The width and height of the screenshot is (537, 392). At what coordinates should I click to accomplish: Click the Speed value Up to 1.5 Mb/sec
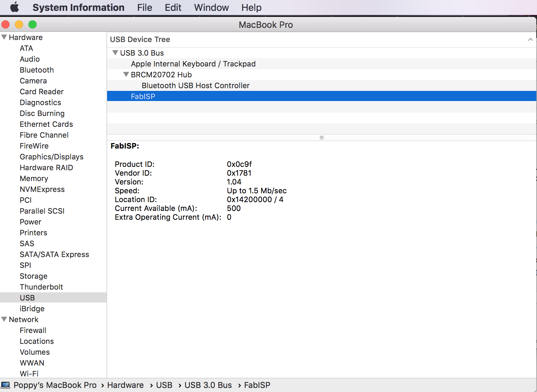click(x=257, y=191)
